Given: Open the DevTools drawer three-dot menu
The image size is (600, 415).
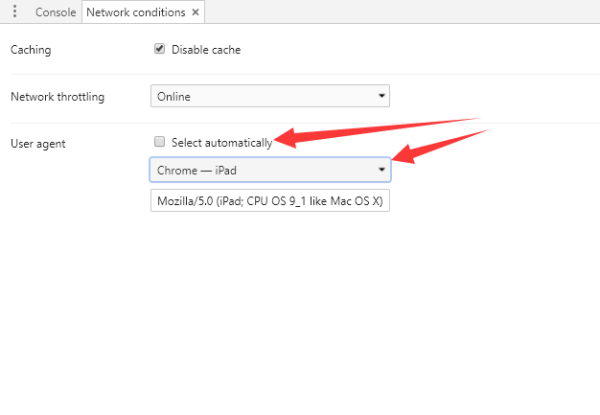Looking at the screenshot, I should (15, 12).
